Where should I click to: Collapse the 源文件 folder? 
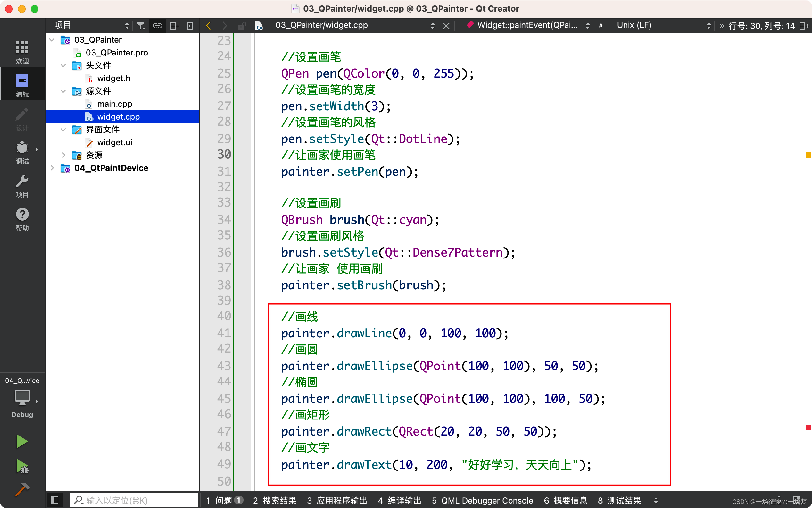click(x=63, y=91)
